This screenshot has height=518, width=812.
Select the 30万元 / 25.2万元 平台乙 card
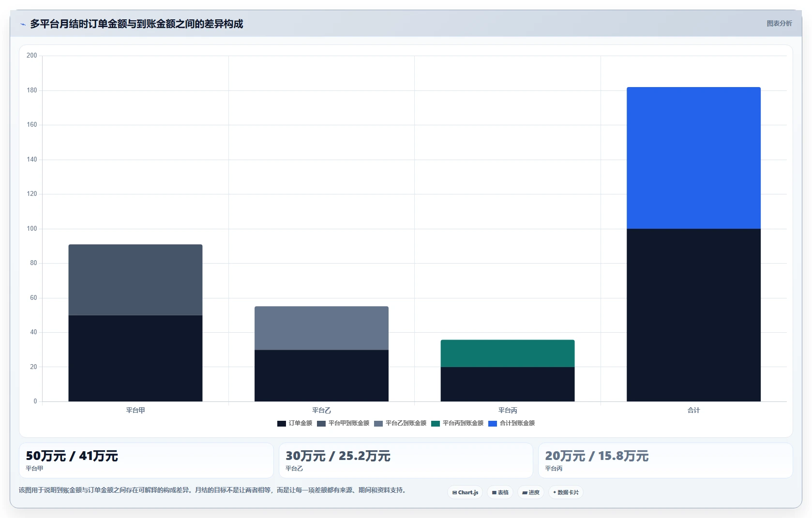pyautogui.click(x=406, y=460)
